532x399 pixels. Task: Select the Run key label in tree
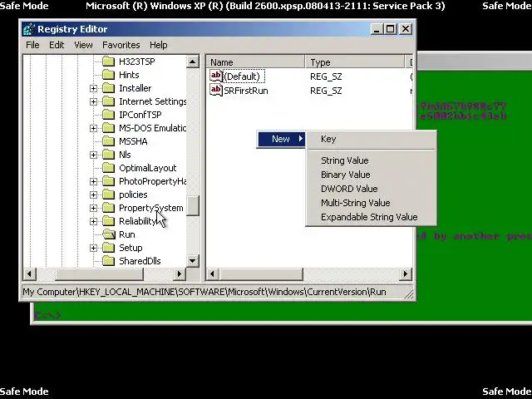pos(127,234)
